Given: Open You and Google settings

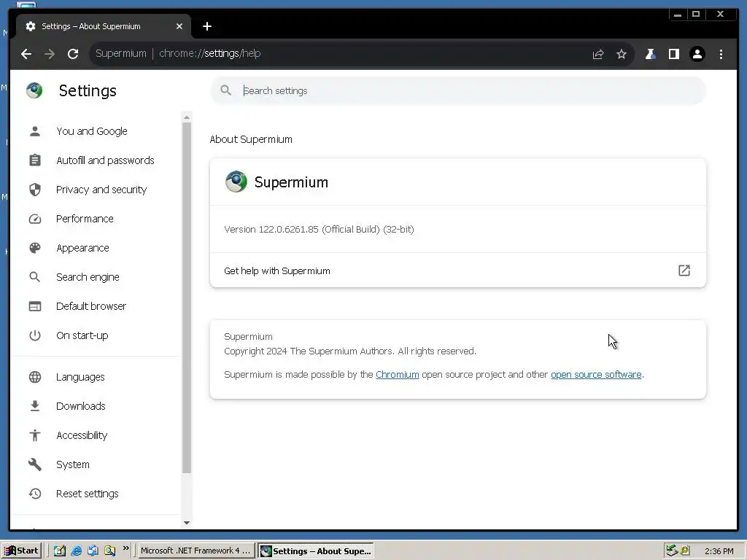Looking at the screenshot, I should pyautogui.click(x=91, y=131).
